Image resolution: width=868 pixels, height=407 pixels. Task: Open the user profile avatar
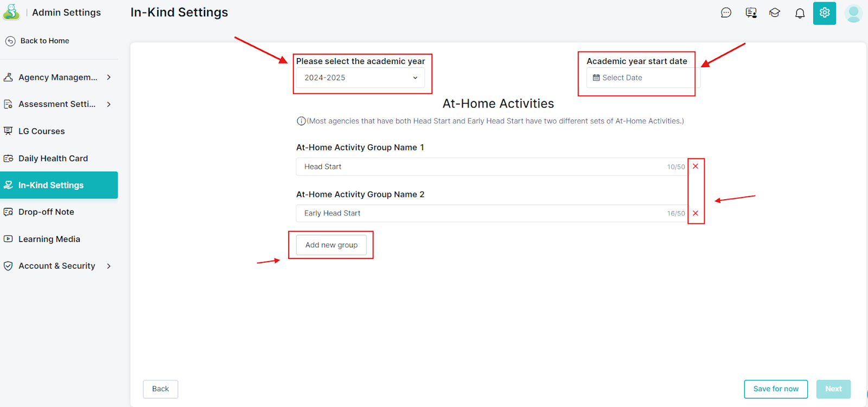pos(853,13)
